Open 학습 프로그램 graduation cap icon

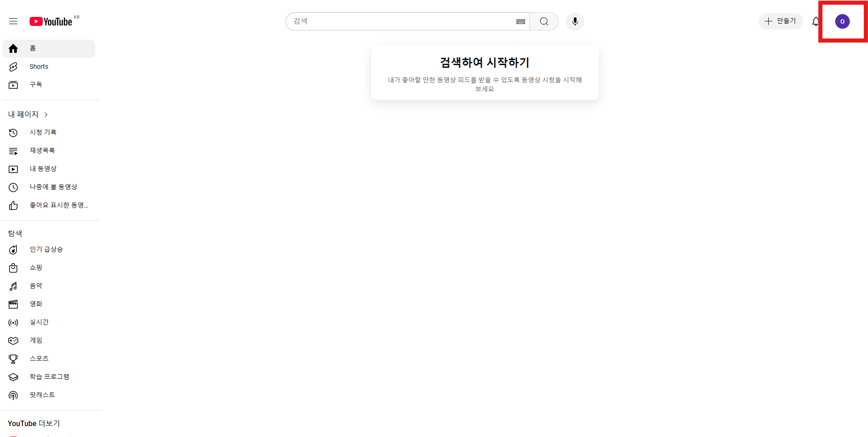[x=13, y=377]
